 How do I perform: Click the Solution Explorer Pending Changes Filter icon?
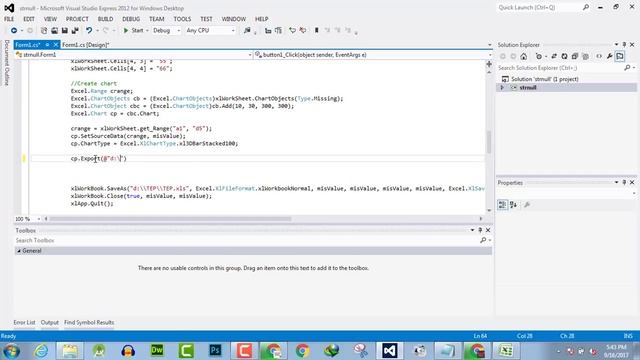point(540,56)
